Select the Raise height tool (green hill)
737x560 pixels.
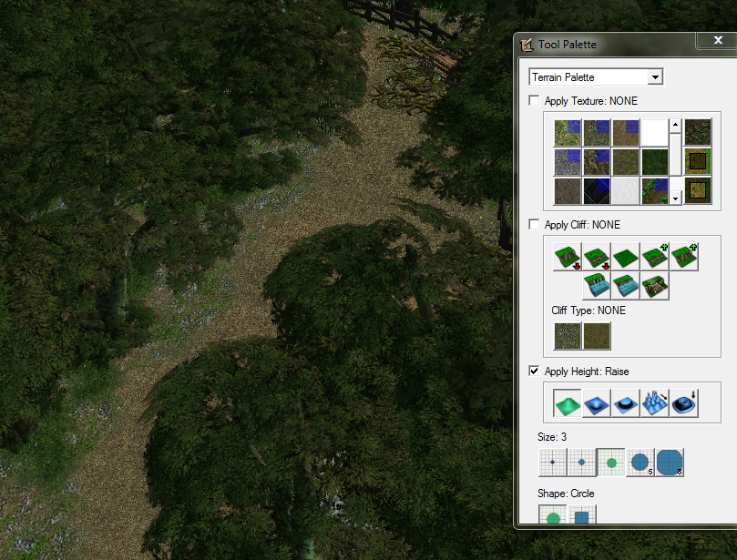tap(568, 403)
